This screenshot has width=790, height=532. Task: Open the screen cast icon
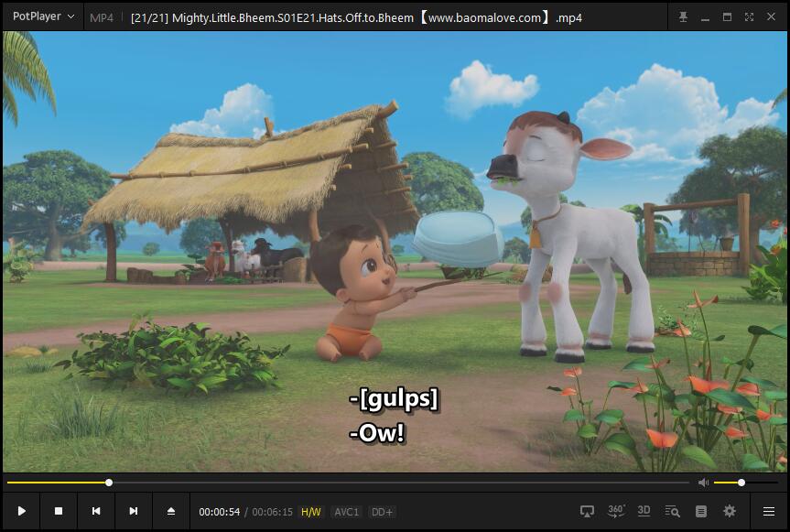point(587,511)
